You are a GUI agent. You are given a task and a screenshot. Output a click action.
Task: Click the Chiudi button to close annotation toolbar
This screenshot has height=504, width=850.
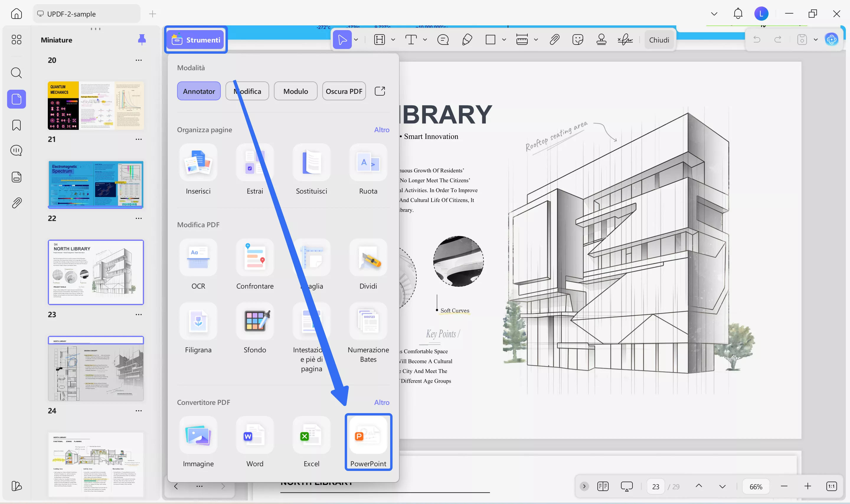659,40
